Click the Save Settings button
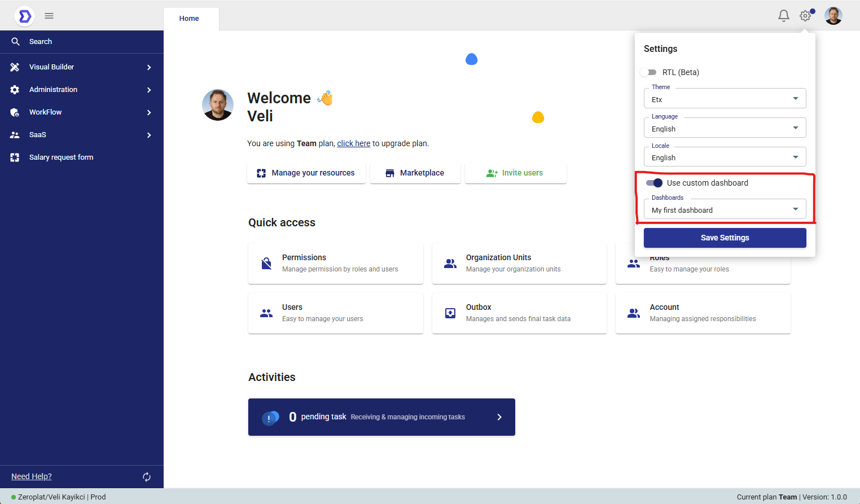Viewport: 860px width, 504px height. pos(725,238)
